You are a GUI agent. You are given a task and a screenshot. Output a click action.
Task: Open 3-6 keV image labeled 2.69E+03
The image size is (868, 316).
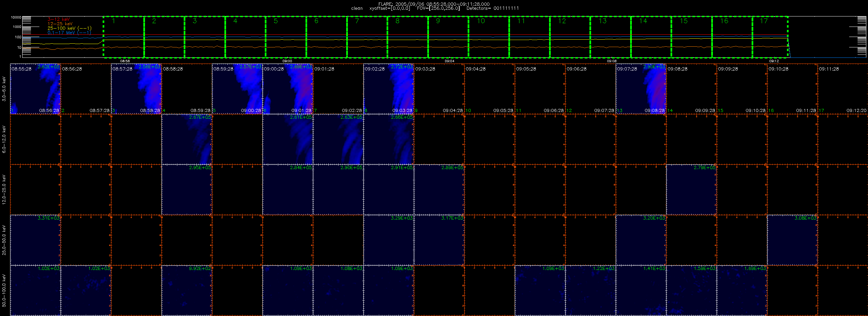tap(288, 89)
